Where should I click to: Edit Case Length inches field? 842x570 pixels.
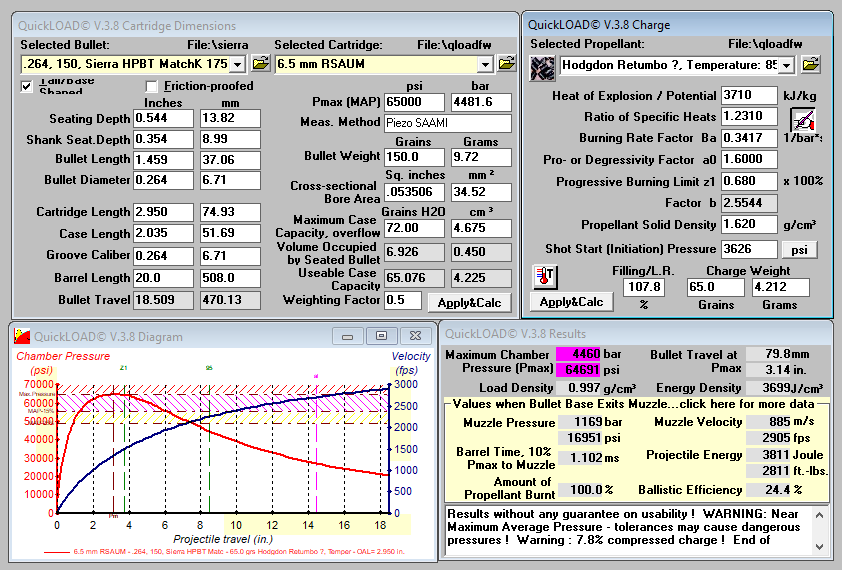click(x=163, y=234)
